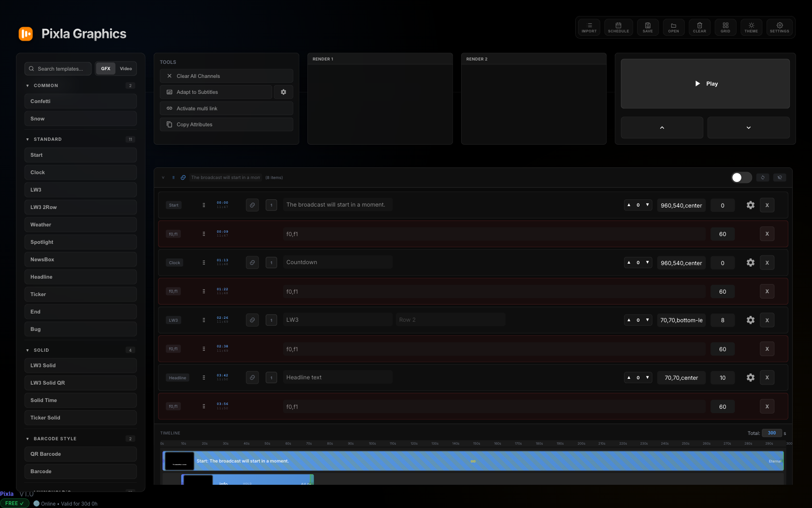The height and width of the screenshot is (508, 812).
Task: Grab the drag handle of Headline row
Action: pos(204,377)
